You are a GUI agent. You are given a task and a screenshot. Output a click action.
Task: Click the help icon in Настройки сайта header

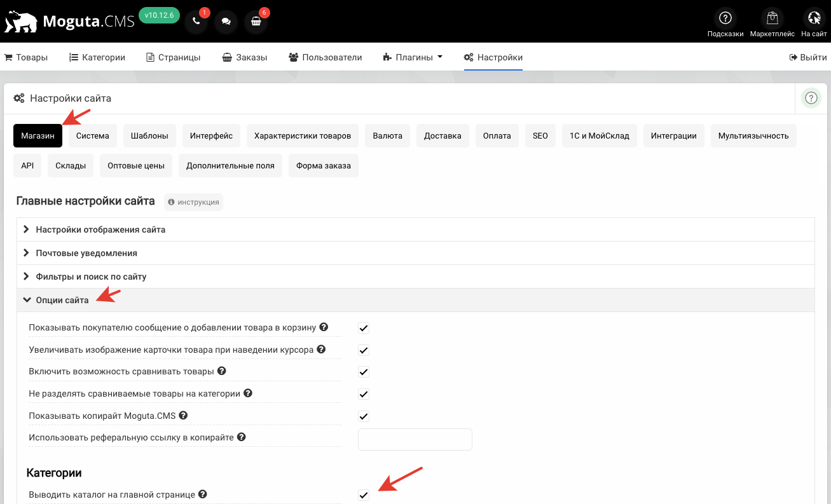click(x=811, y=99)
